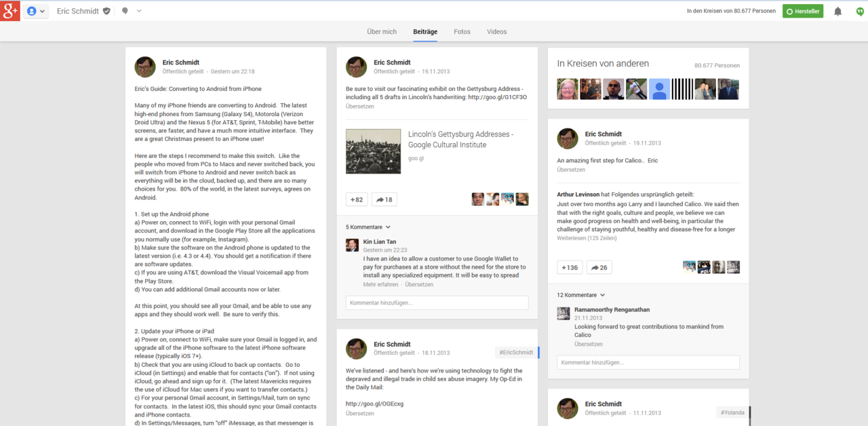Open Kin Lian Tan's commenter name
Image resolution: width=868 pixels, height=426 pixels.
(x=379, y=241)
